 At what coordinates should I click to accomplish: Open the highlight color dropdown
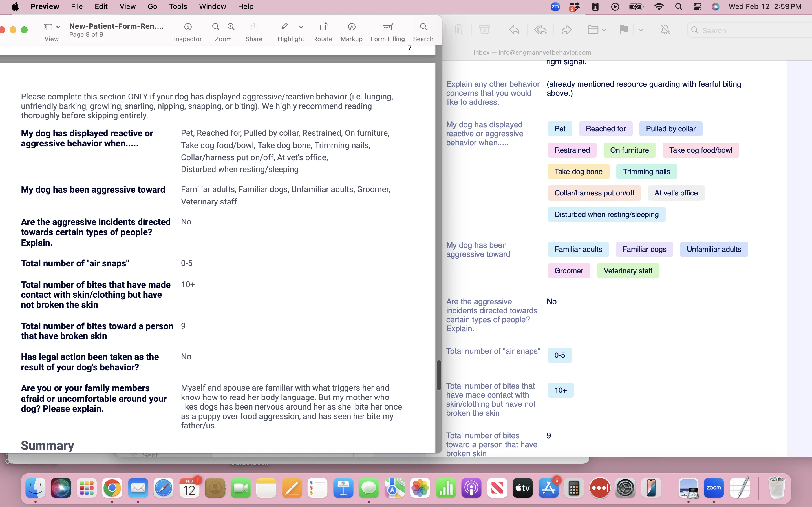pos(301,27)
